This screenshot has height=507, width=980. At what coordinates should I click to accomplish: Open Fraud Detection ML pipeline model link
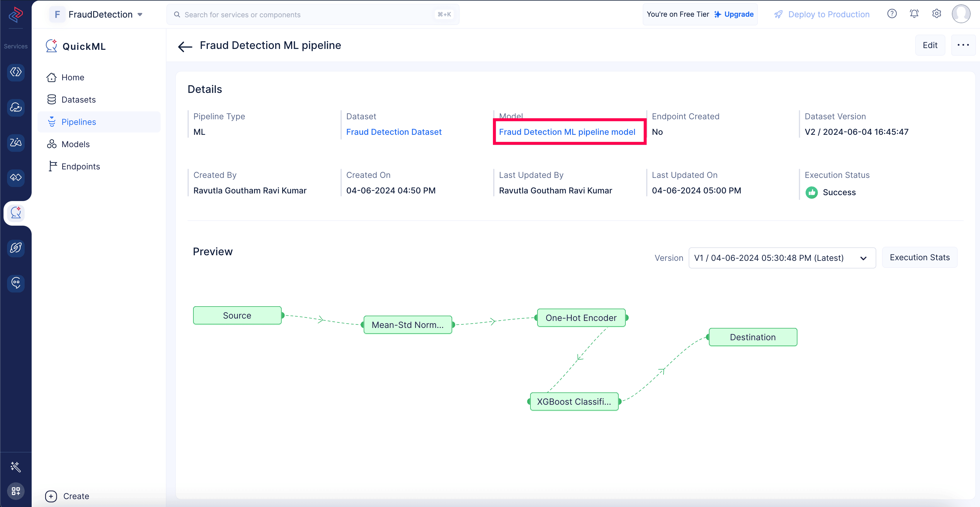(568, 132)
